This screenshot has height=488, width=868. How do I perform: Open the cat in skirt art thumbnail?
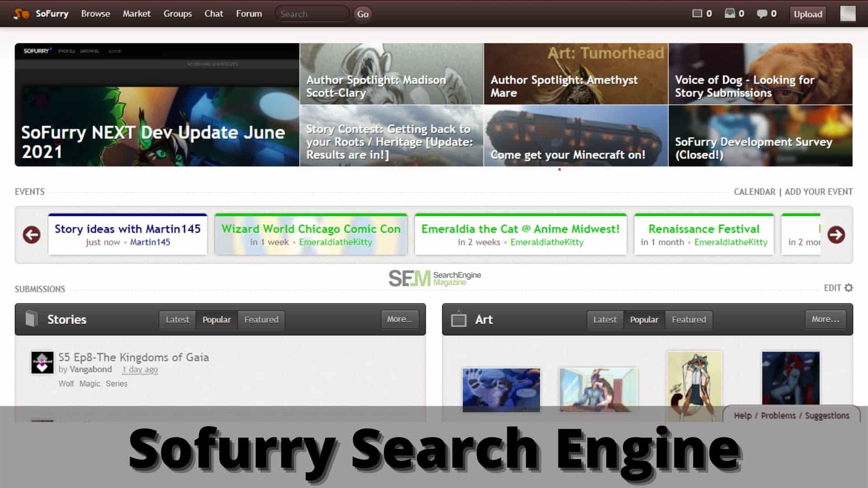coord(694,386)
